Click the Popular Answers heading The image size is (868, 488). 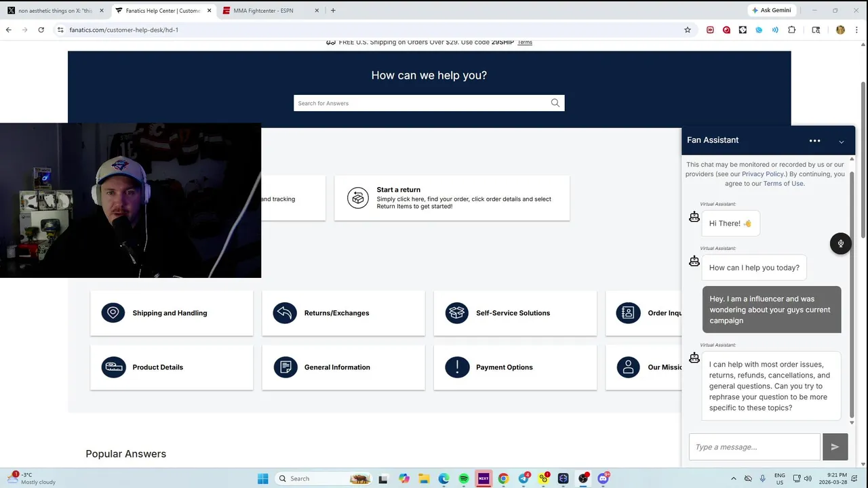coord(125,454)
